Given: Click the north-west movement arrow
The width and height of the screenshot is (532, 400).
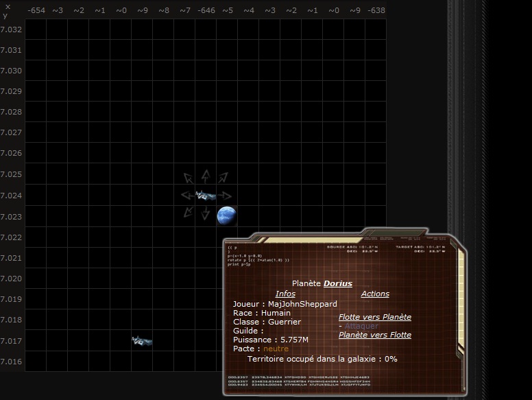Looking at the screenshot, I should click(188, 178).
